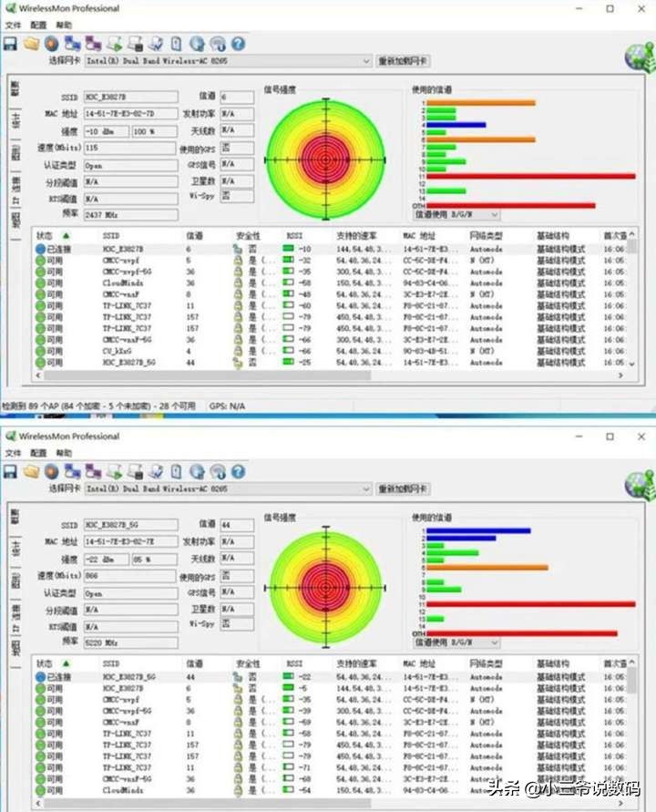
Task: Click the strength field showing -10 dBm
Action: [x=106, y=131]
